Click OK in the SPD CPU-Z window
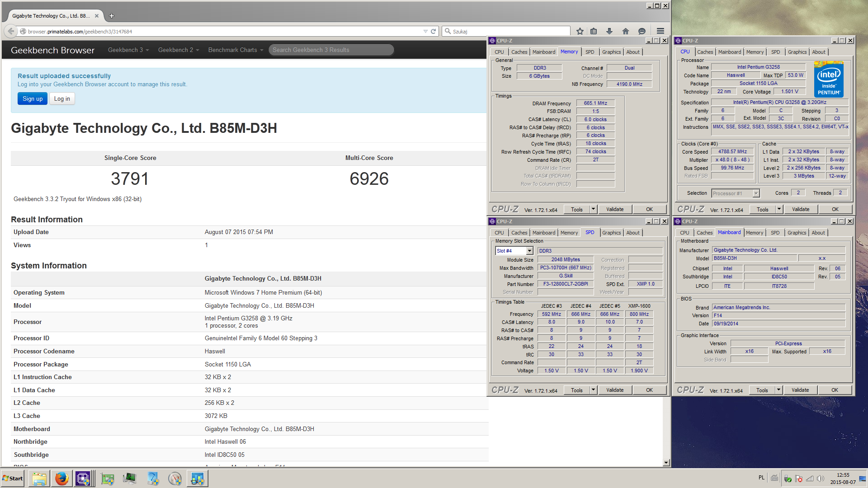Screen dimensions: 868x488 coord(649,390)
